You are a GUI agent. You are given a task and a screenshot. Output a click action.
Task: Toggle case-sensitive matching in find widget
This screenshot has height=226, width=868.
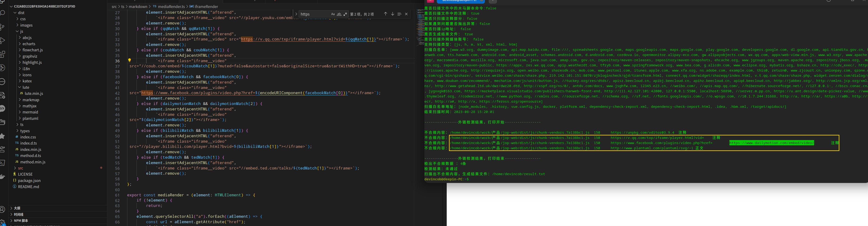[333, 14]
